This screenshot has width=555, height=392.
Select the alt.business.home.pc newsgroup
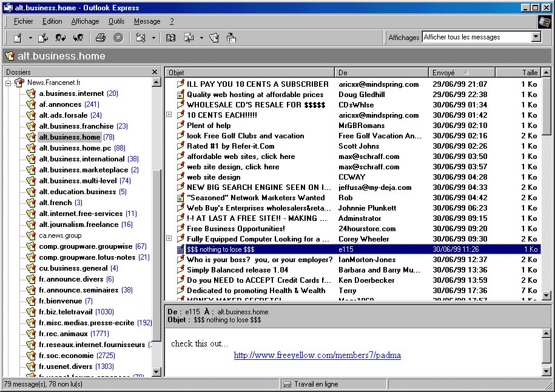[75, 148]
